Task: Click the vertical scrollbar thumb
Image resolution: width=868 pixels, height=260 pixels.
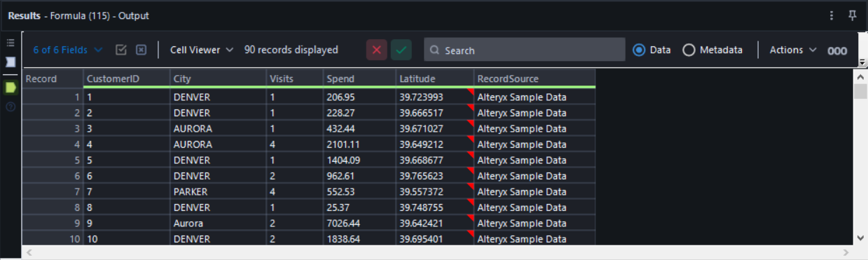Action: [861, 91]
